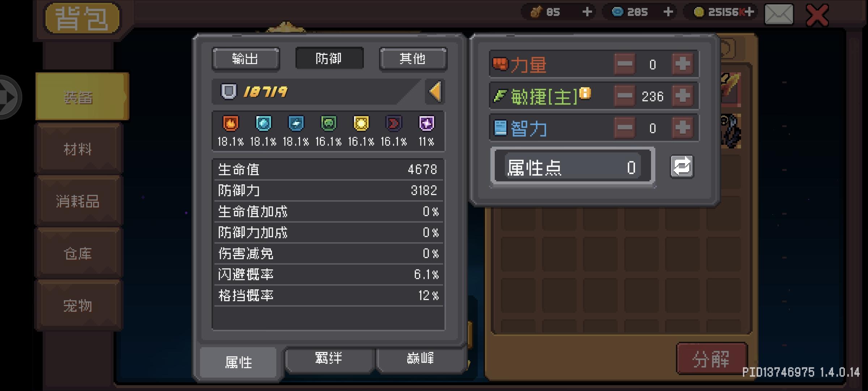The height and width of the screenshot is (391, 868).
Task: Click the purple star resistance icon
Action: [x=426, y=123]
